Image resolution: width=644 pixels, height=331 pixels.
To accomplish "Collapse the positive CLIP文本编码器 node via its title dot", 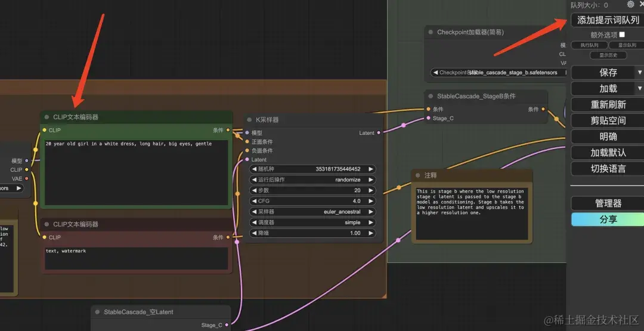I will tap(47, 117).
